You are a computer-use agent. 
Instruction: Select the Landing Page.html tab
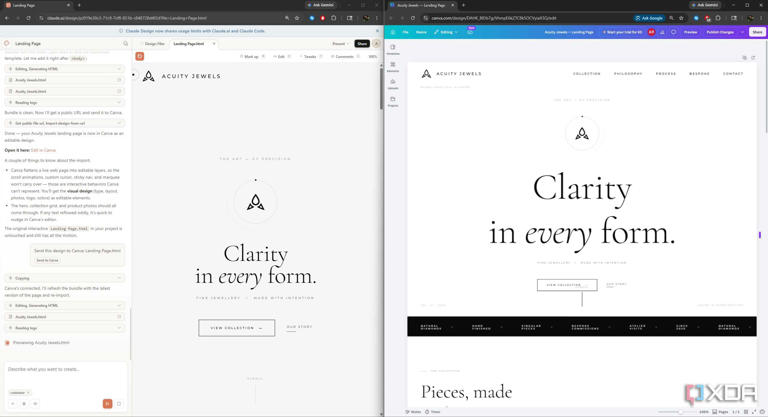click(x=189, y=44)
